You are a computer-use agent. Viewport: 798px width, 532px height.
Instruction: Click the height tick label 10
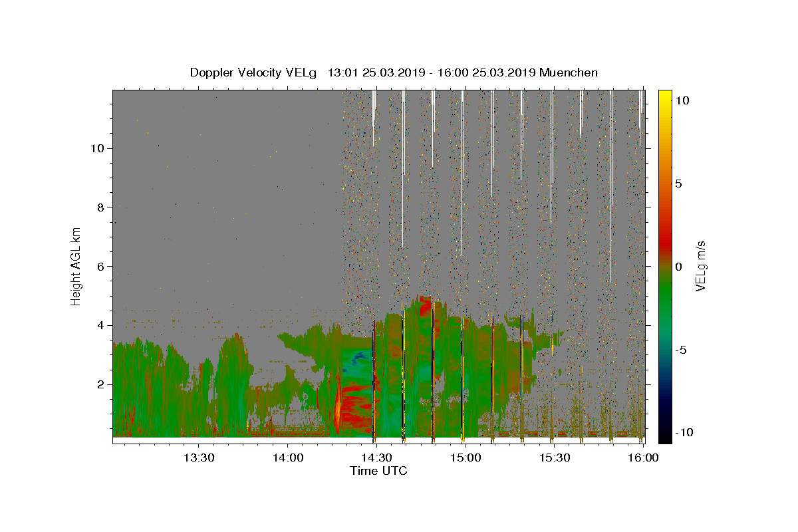pyautogui.click(x=96, y=148)
